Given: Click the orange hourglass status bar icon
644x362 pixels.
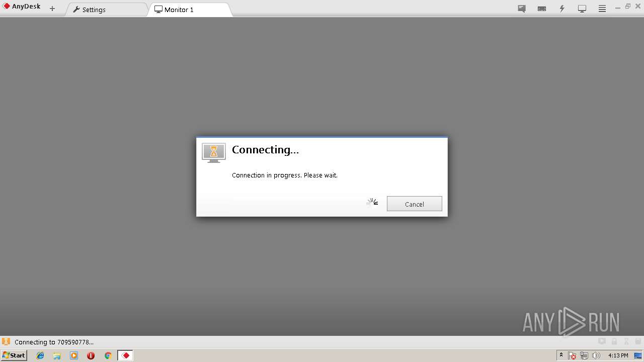Looking at the screenshot, I should [x=6, y=341].
